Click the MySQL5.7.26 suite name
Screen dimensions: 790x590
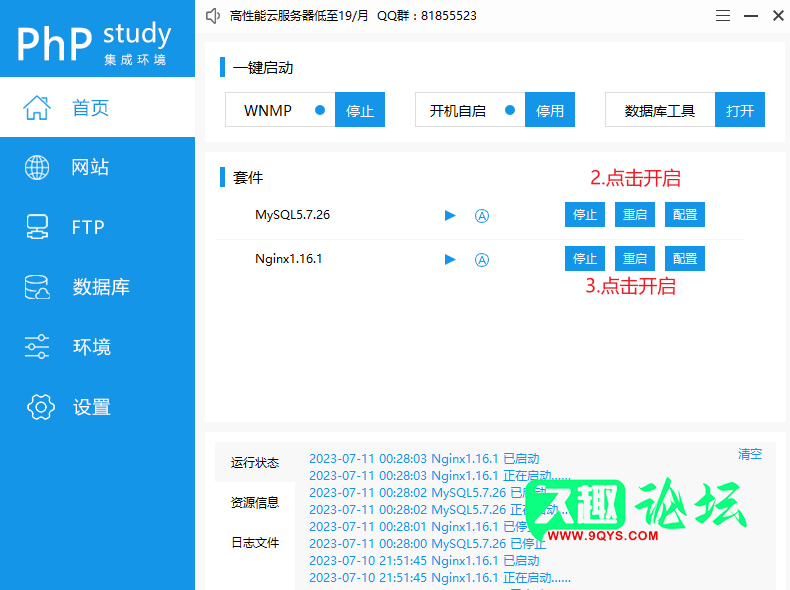[x=292, y=215]
